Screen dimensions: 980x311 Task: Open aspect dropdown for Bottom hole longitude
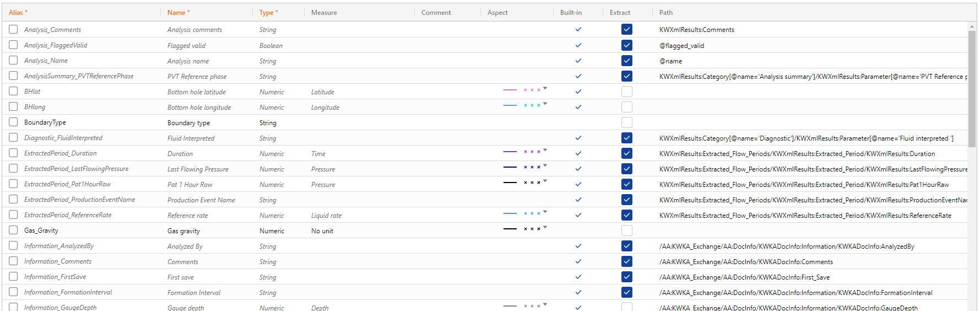pos(545,104)
